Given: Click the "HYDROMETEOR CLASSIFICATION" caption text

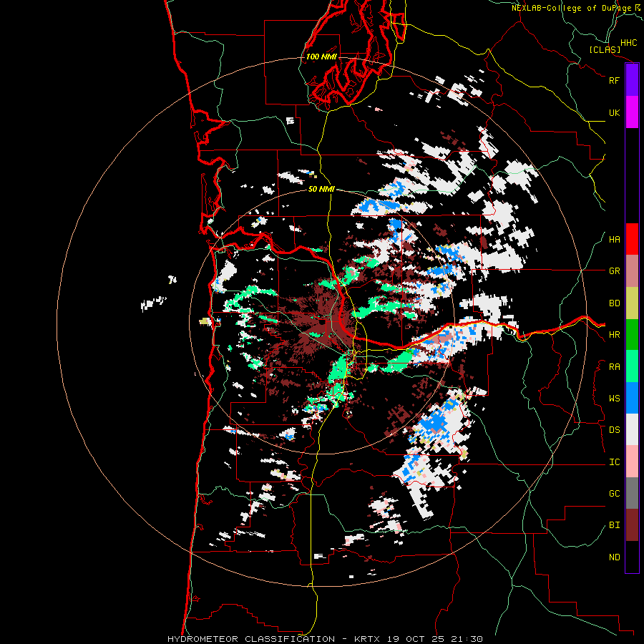Looking at the screenshot, I should coord(251,639).
